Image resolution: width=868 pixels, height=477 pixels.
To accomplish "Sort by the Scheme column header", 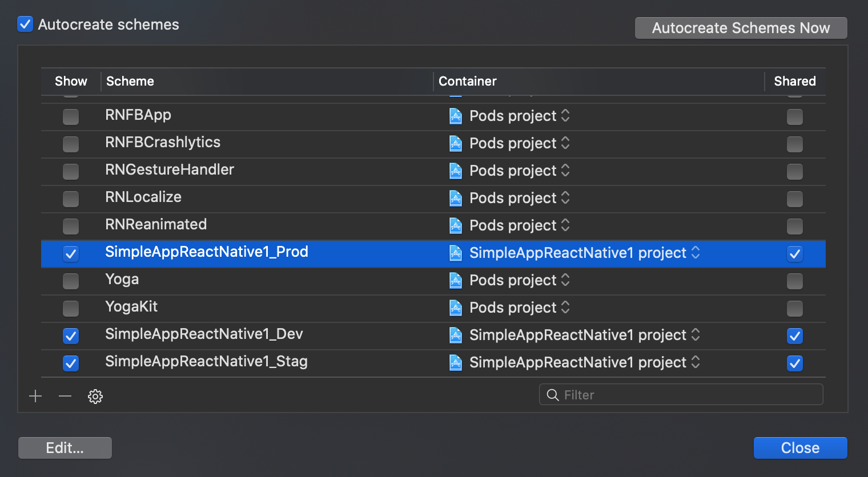I will click(130, 81).
